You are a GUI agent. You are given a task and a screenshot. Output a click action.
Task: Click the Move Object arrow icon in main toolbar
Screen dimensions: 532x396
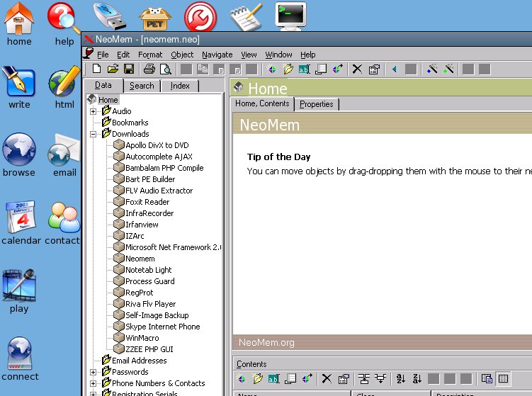[338, 69]
